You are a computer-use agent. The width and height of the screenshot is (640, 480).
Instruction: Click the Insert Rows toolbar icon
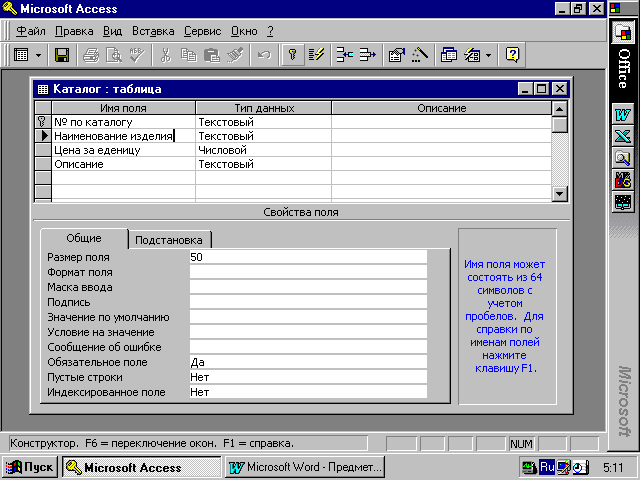click(x=345, y=55)
